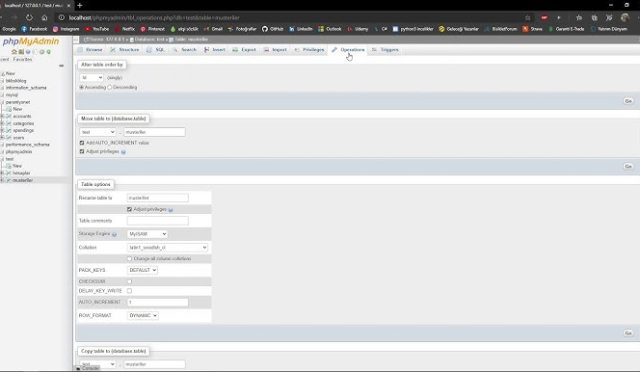Toggle Add AUTO_INCREMENT value checkbox

(82, 143)
